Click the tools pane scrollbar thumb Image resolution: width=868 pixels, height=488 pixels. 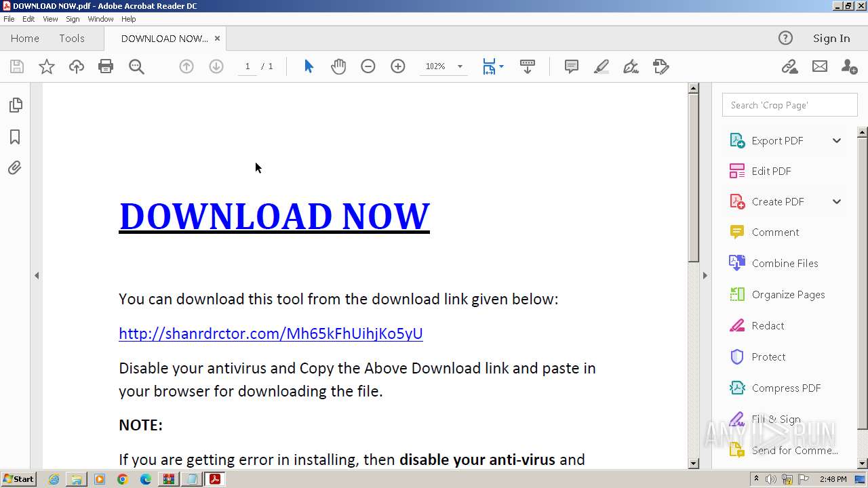863,283
